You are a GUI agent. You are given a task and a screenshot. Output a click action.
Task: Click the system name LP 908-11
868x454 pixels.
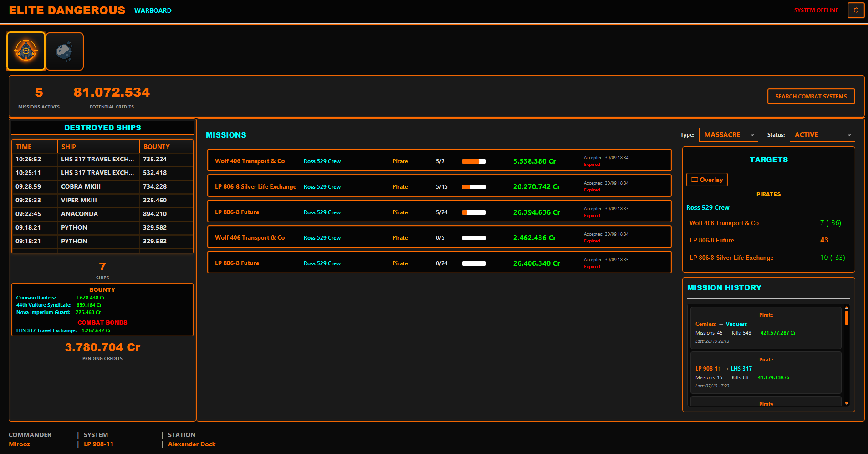tap(98, 444)
